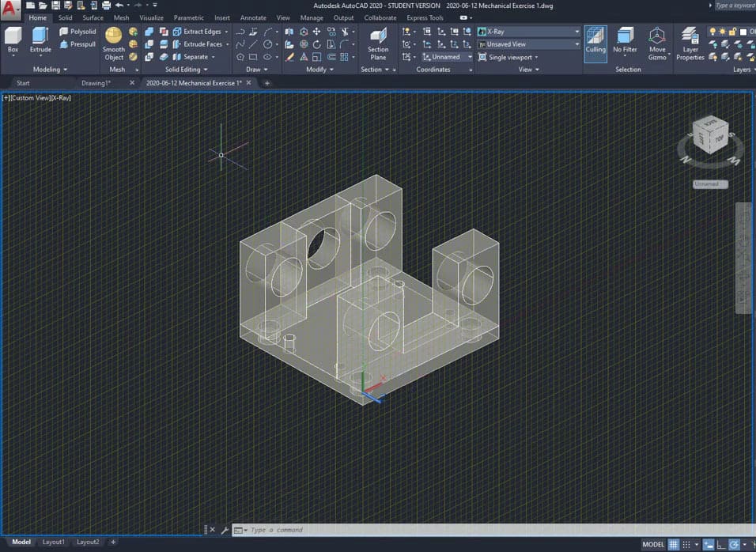Open the Unsaved View dropdown
Viewport: 756px width, 552px height.
tap(528, 43)
